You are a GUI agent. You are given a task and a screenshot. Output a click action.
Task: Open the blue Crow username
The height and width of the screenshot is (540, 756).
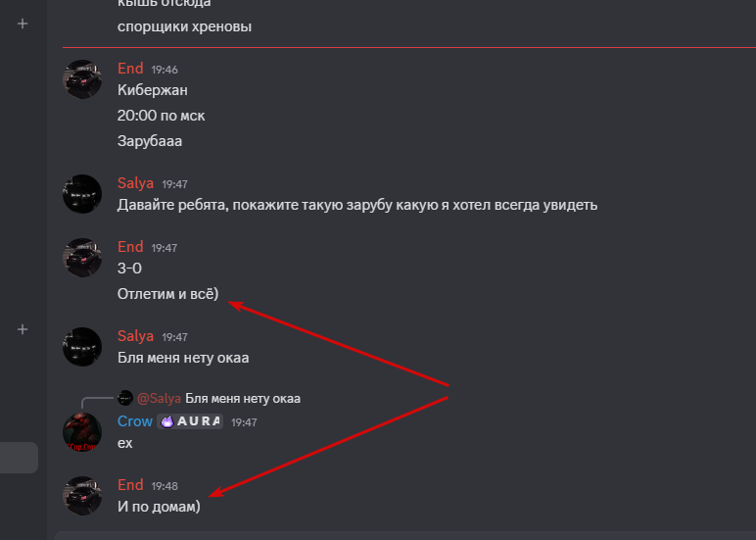[x=135, y=421]
